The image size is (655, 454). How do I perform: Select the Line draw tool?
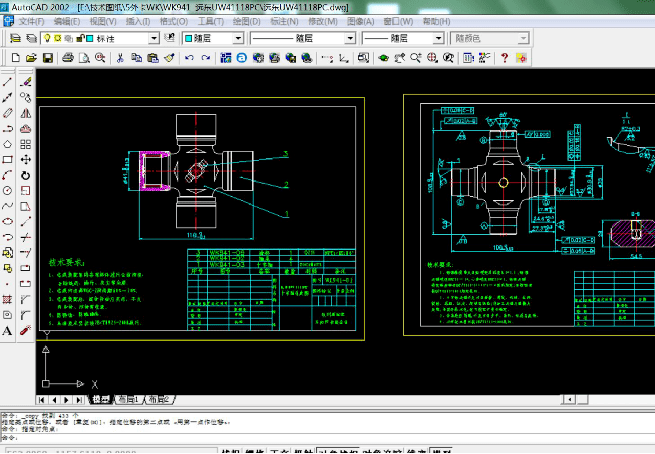pyautogui.click(x=8, y=82)
